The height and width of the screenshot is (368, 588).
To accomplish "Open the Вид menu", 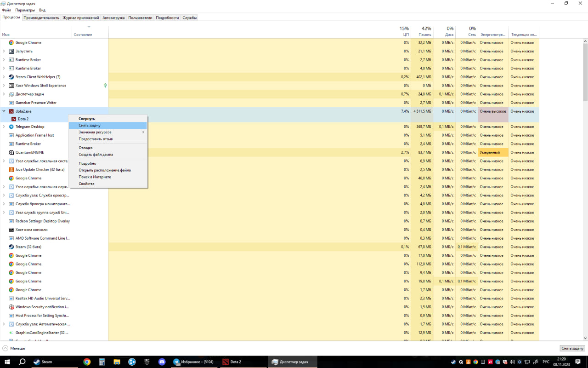I will coord(42,10).
